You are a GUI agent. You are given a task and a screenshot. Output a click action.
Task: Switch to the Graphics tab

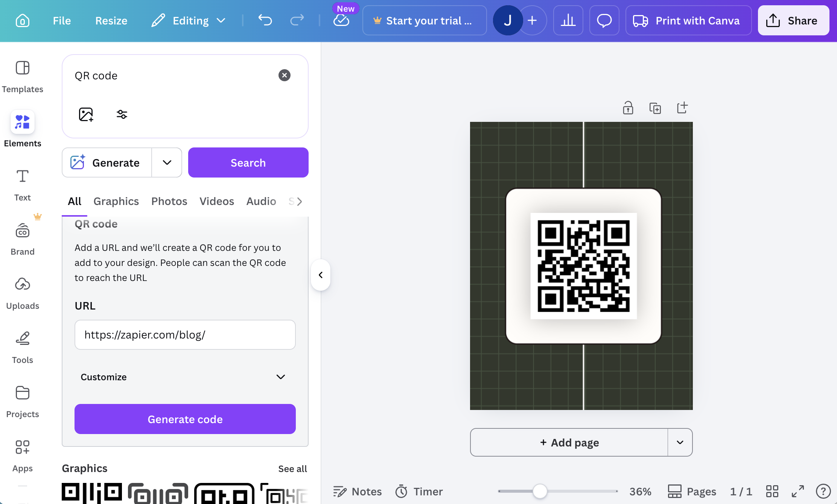pos(116,201)
